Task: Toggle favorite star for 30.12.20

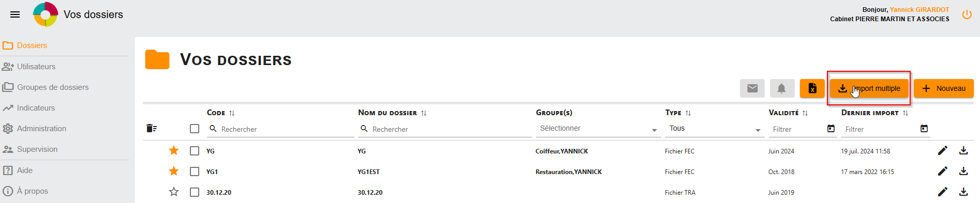Action: click(174, 192)
